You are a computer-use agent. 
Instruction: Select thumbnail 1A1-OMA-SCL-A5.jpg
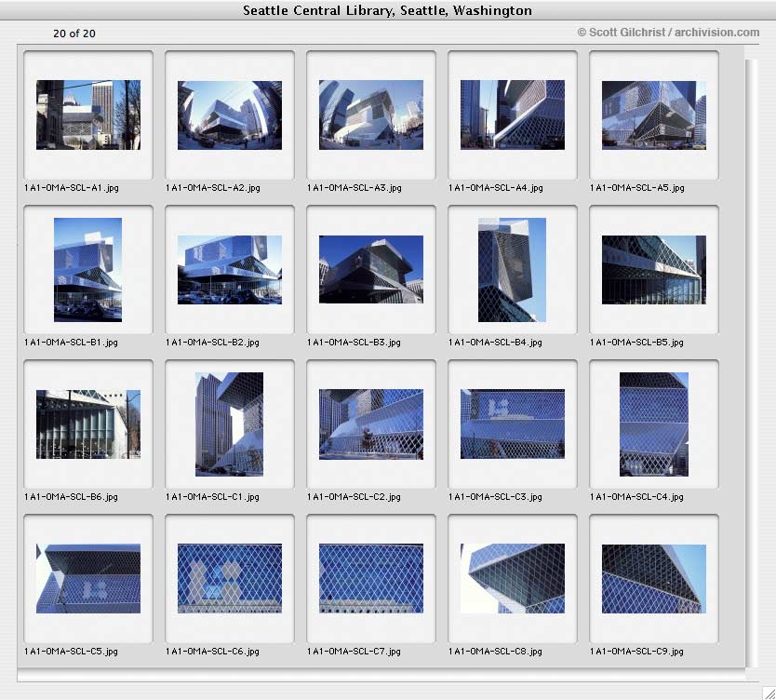coord(654,114)
